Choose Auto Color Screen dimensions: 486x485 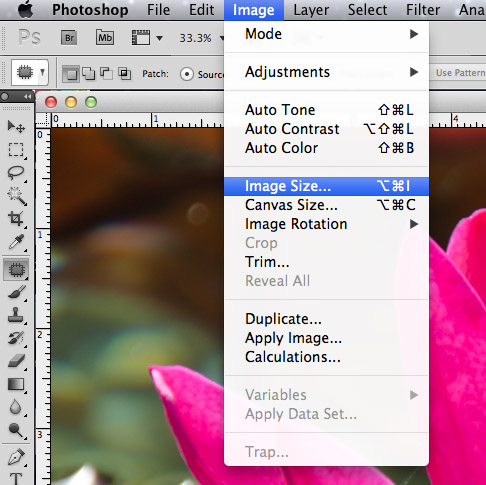[x=327, y=148]
